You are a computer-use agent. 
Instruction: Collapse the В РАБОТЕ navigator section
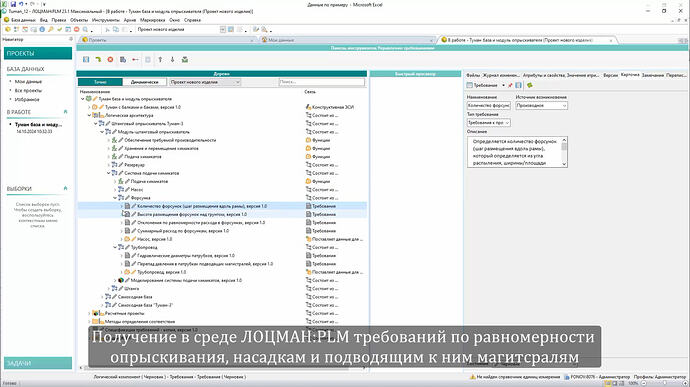click(66, 112)
